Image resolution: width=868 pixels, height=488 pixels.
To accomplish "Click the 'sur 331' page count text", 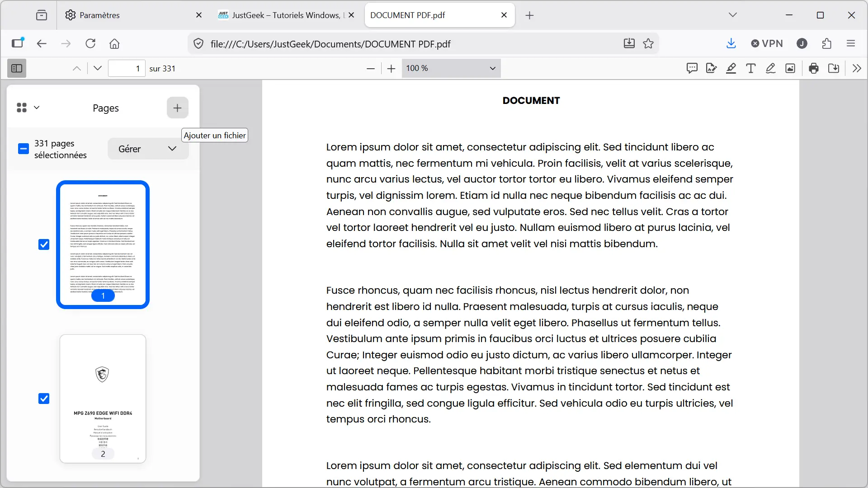I will pos(162,69).
